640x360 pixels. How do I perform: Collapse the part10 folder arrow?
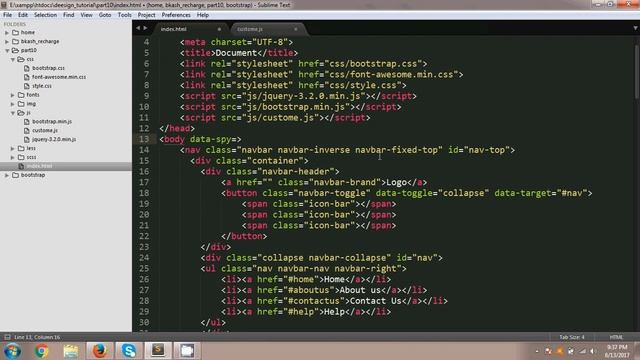(7, 50)
